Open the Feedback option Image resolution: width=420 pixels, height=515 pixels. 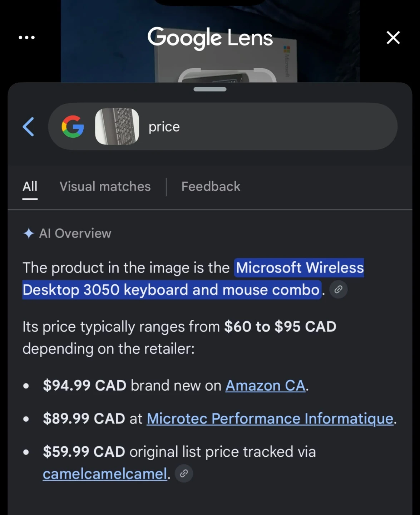(x=211, y=186)
